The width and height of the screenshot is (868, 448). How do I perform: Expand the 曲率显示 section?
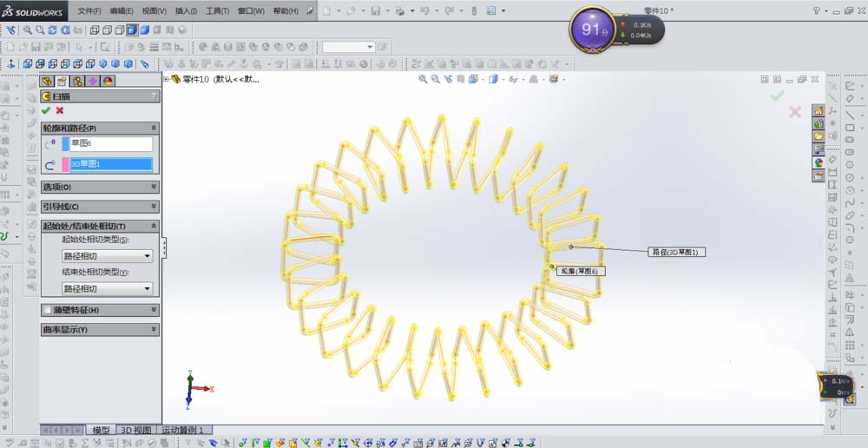154,330
